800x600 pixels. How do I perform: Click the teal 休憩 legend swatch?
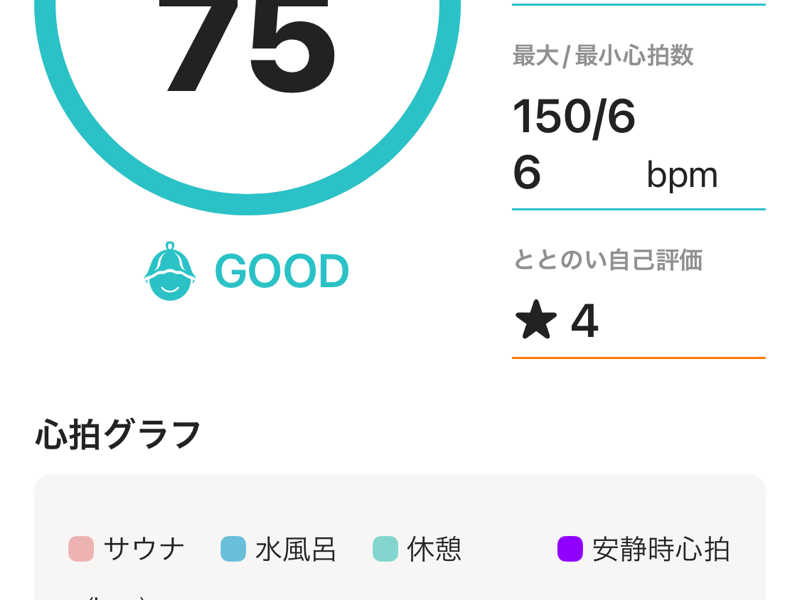click(385, 549)
